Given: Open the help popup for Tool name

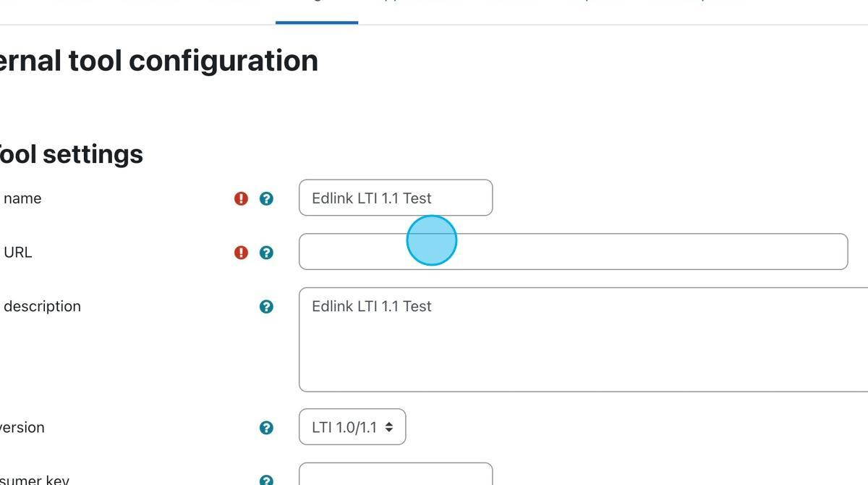Looking at the screenshot, I should [266, 198].
